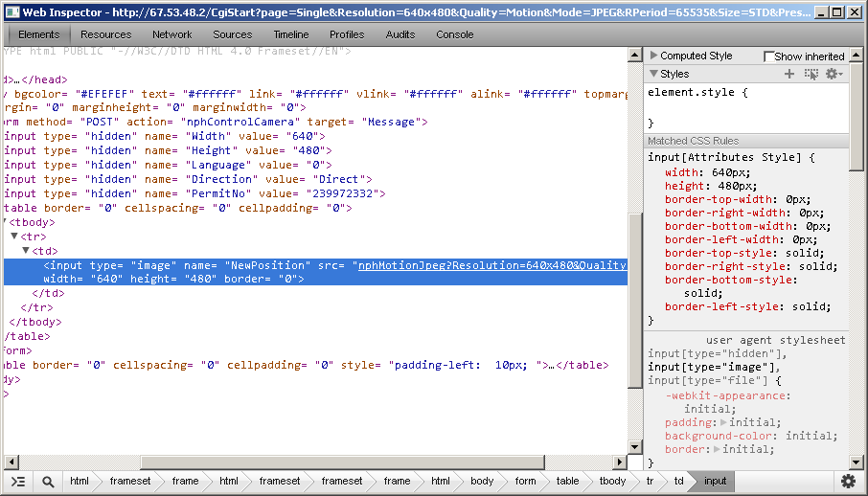Click the horizontal scrollbar thumb
The height and width of the screenshot is (496, 868).
tap(342, 462)
